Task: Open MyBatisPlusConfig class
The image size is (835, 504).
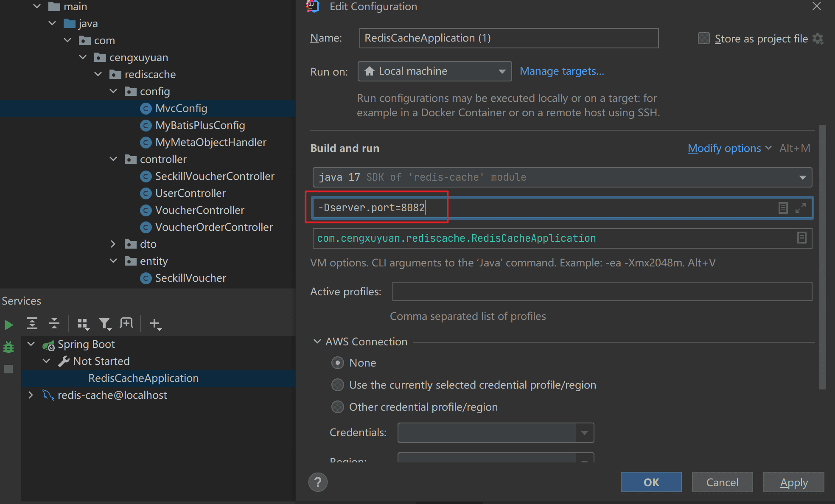Action: (200, 126)
